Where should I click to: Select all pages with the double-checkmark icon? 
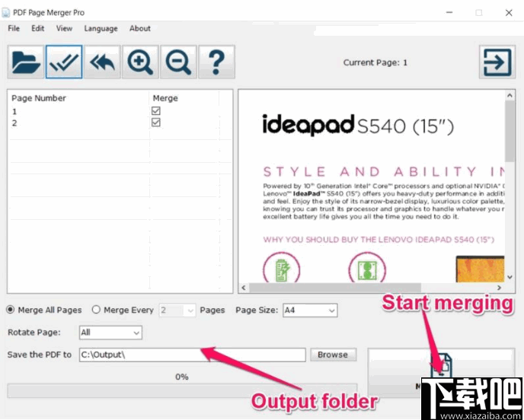click(64, 62)
